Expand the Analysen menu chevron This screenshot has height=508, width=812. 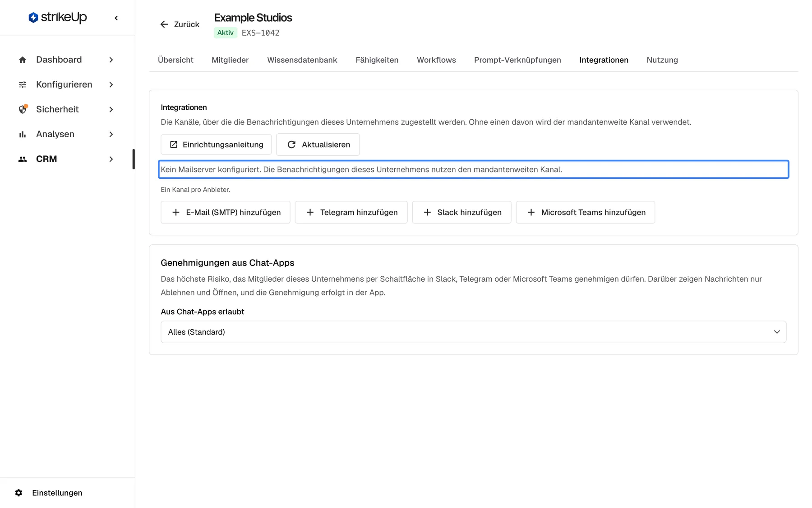111,134
